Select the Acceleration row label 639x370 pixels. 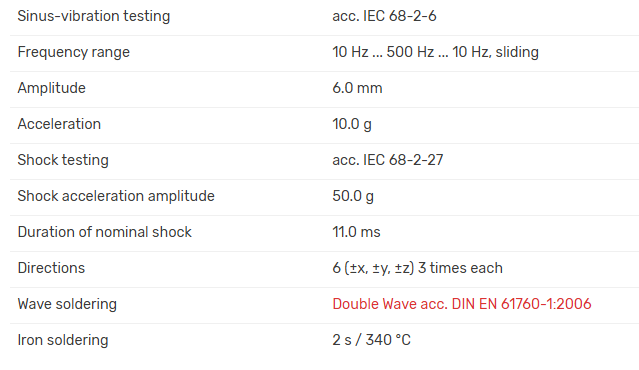pos(59,124)
